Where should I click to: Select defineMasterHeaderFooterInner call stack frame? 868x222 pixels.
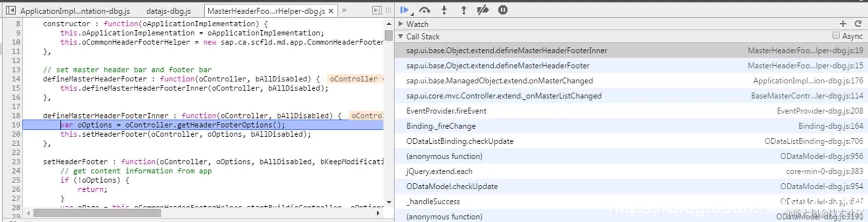(631, 50)
